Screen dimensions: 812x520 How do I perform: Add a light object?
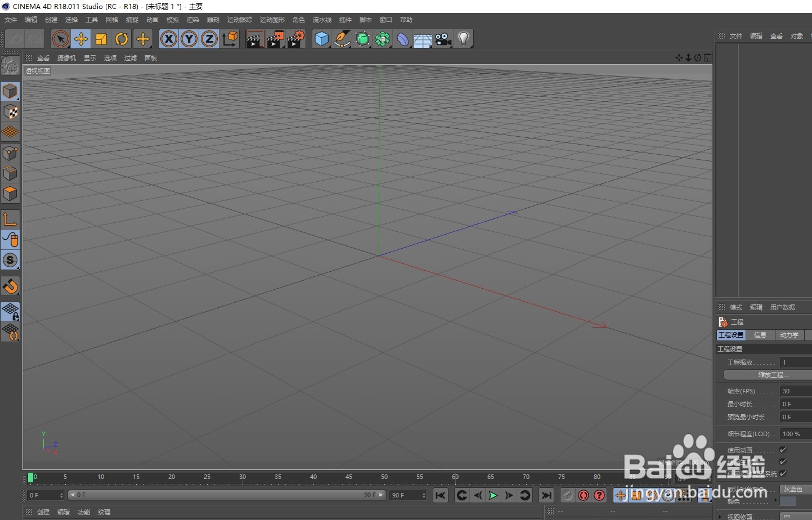pyautogui.click(x=464, y=39)
